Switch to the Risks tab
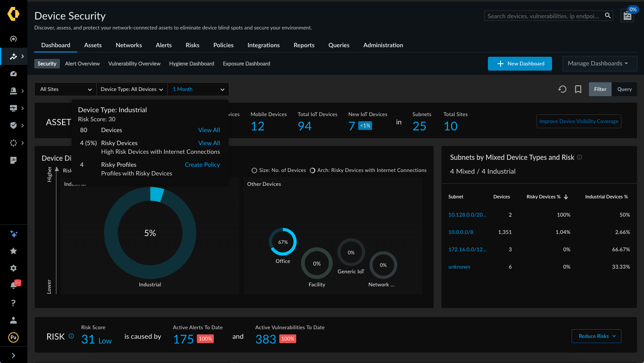Viewport: 644px width, 363px height. point(192,45)
